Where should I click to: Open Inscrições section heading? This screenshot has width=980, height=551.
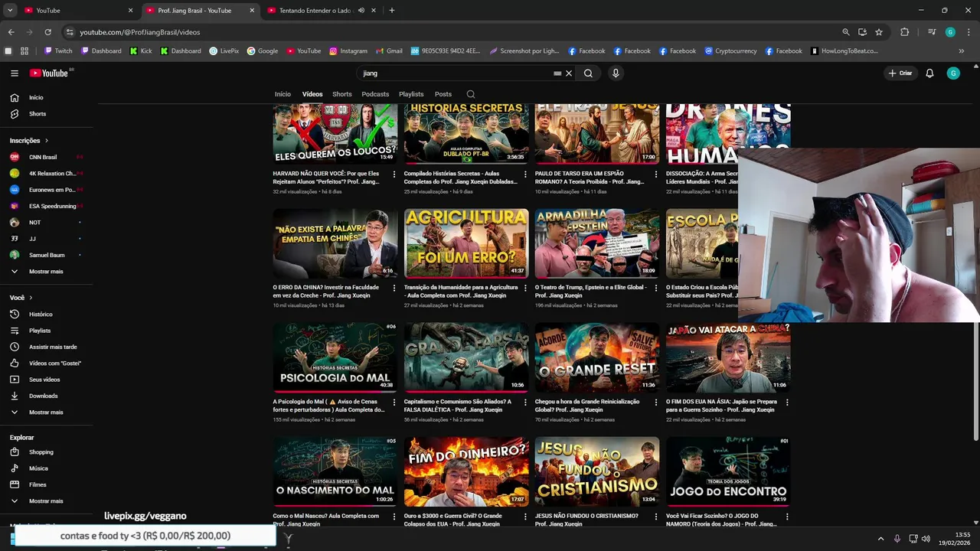[28, 141]
